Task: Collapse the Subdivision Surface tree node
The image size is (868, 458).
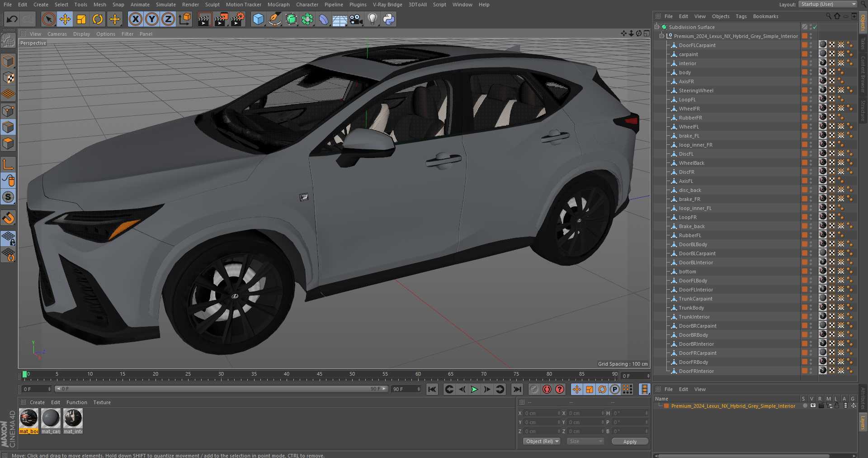Action: pyautogui.click(x=657, y=27)
